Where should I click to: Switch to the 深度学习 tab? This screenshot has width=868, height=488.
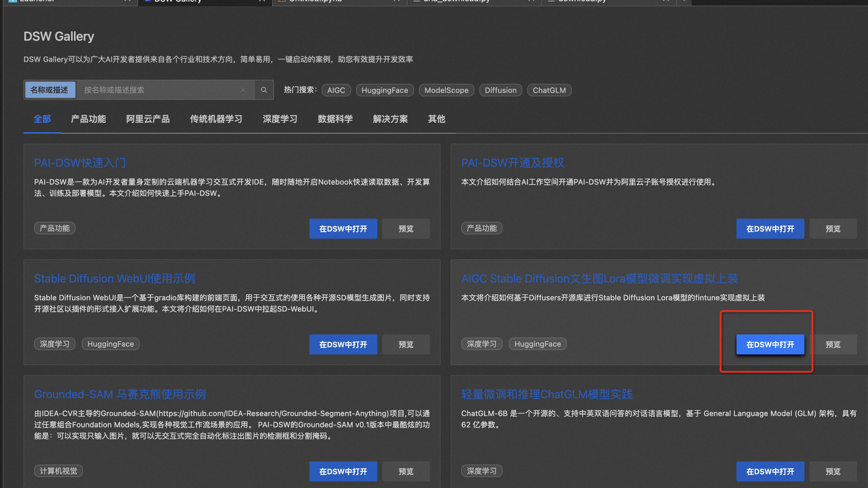280,119
